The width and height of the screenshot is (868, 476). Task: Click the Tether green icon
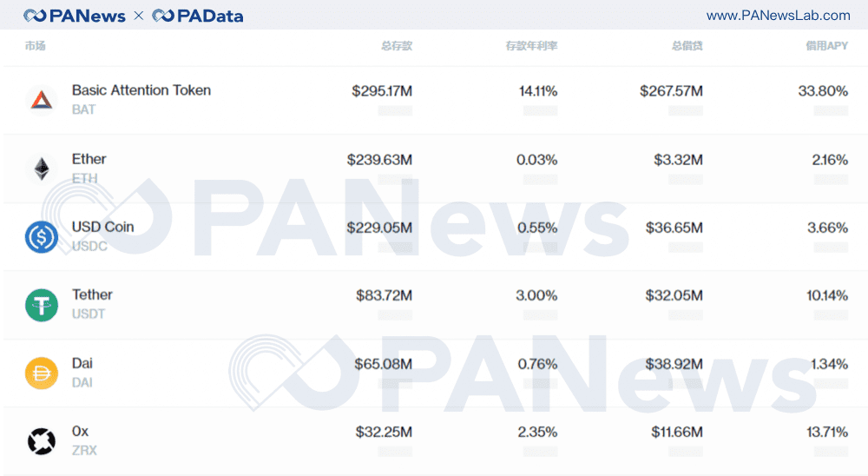coord(42,305)
